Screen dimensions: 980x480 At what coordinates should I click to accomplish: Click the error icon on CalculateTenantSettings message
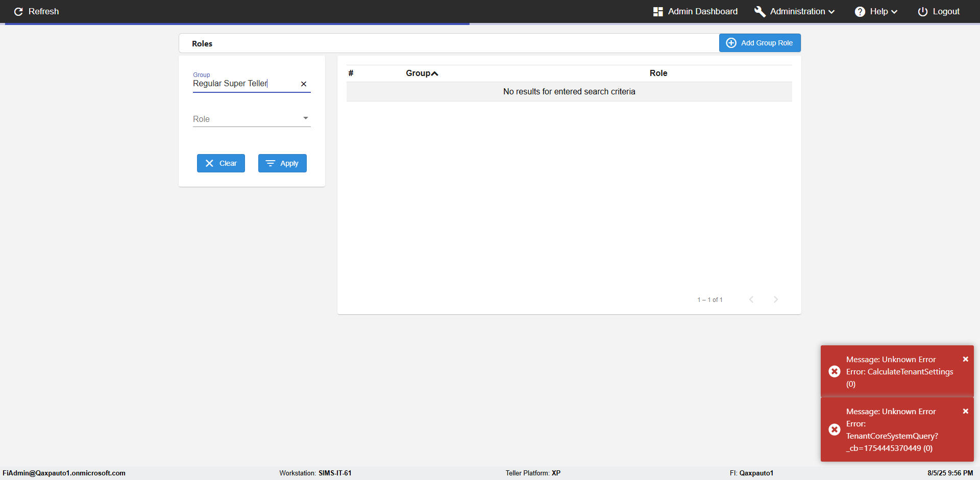pyautogui.click(x=835, y=371)
